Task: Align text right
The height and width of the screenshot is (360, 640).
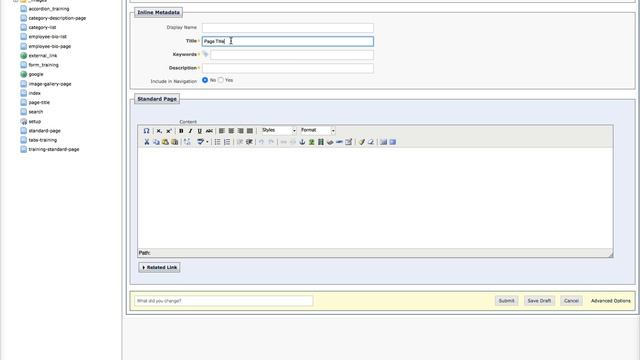Action: 240,131
